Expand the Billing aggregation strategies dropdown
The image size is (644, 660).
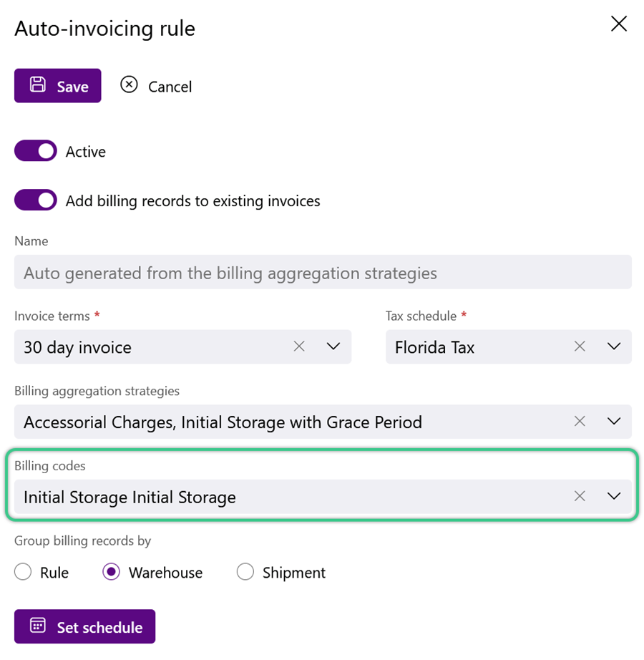click(x=614, y=422)
